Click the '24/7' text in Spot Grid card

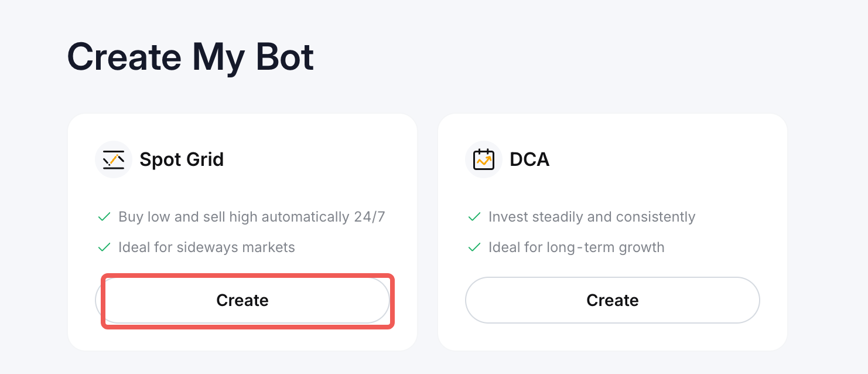[370, 217]
